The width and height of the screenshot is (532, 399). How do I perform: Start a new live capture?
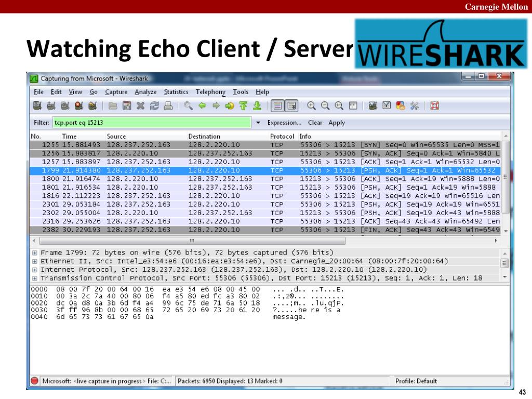(65, 106)
